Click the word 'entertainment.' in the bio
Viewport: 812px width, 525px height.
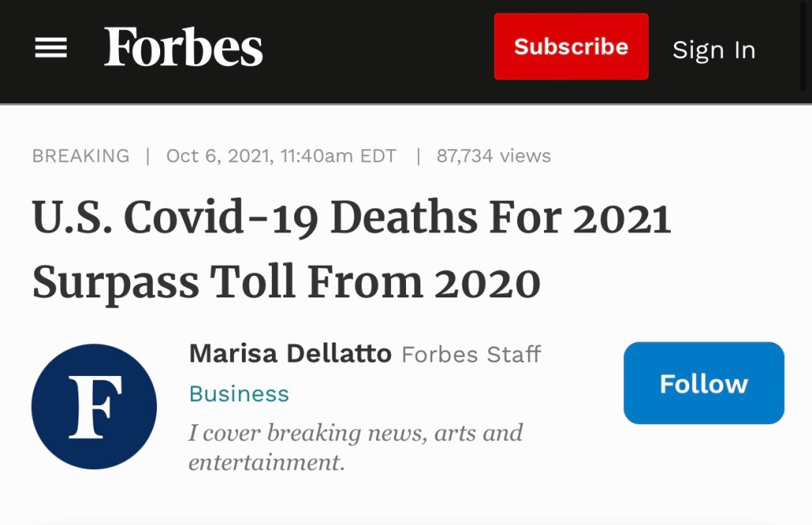266,462
